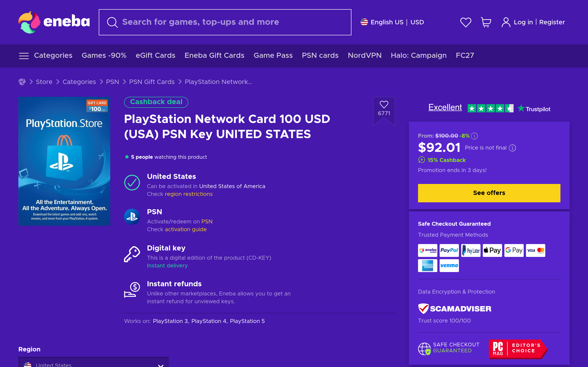The height and width of the screenshot is (367, 588).
Task: Open the English US / USD language selector
Action: [x=392, y=22]
